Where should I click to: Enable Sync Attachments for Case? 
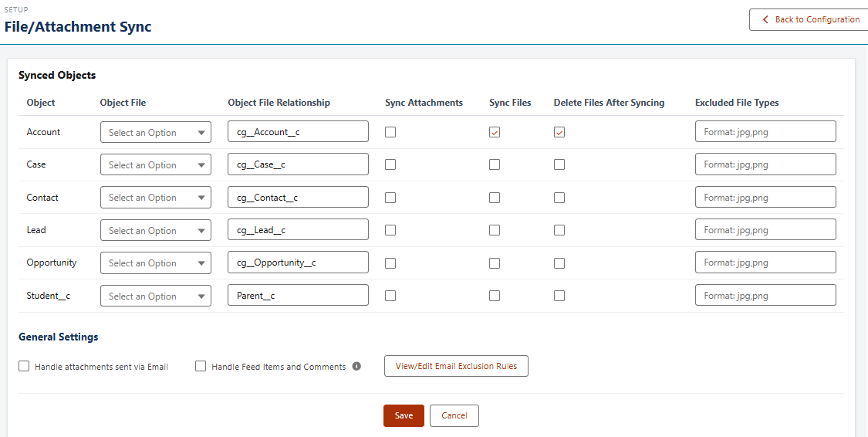coord(390,164)
